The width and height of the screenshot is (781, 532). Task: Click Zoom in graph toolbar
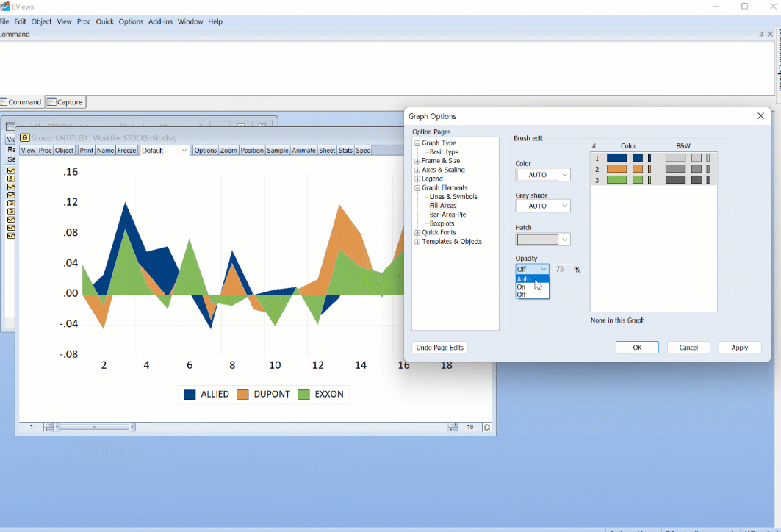click(228, 151)
